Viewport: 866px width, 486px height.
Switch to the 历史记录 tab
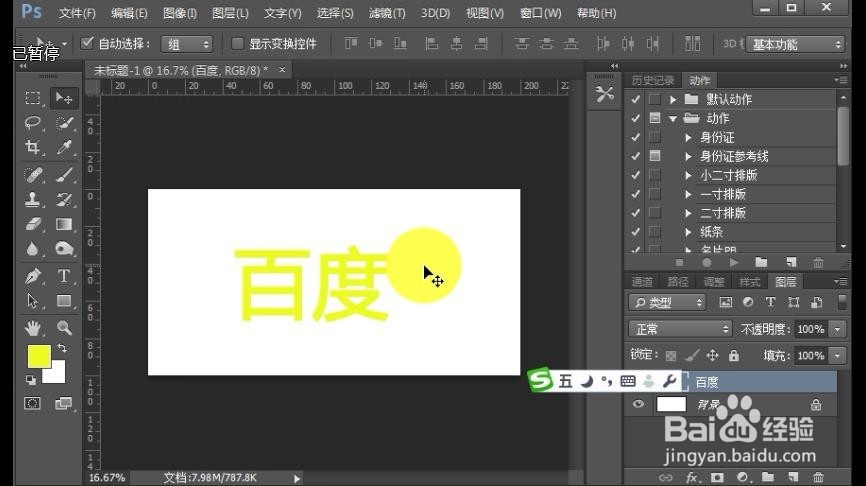(653, 81)
